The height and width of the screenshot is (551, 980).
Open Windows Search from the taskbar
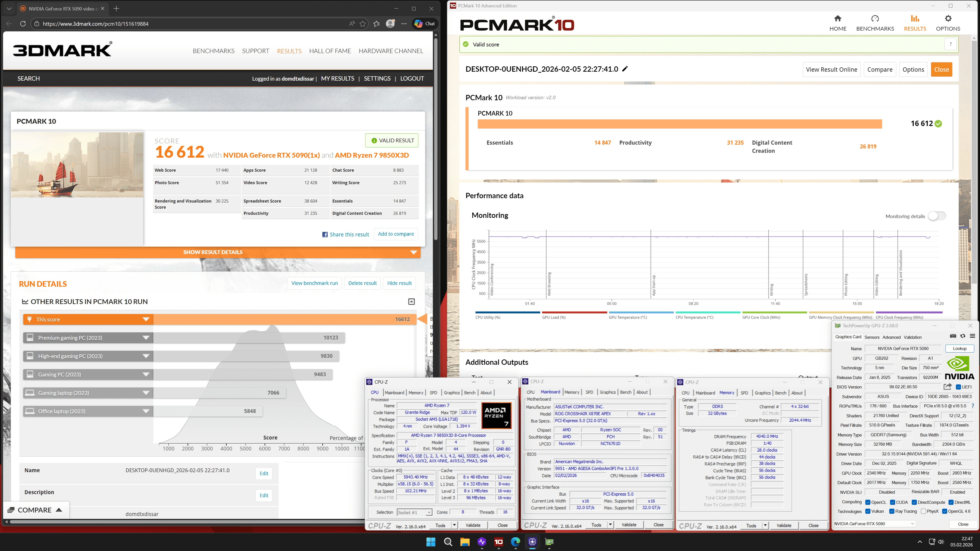tap(448, 542)
